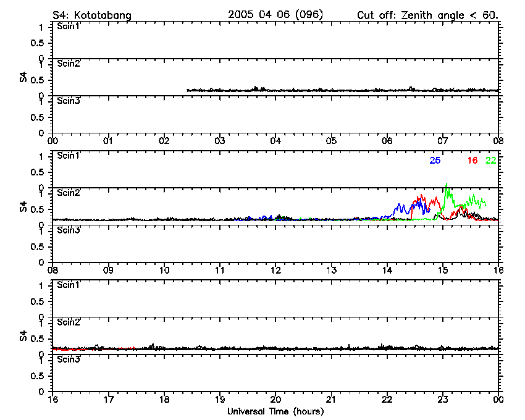Image resolution: width=525 pixels, height=420 pixels.
Task: Click the 'S4' y-axis label of the bottom panel
Action: (x=23, y=336)
